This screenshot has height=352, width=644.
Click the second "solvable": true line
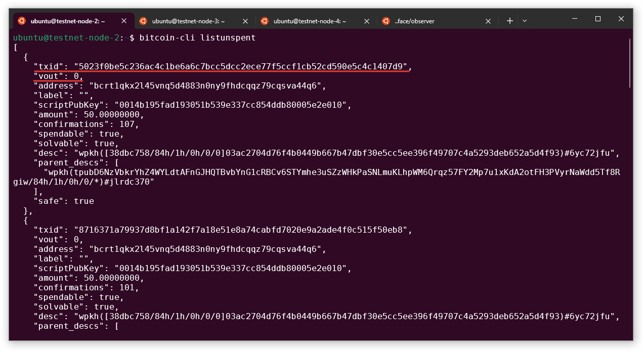(76, 306)
